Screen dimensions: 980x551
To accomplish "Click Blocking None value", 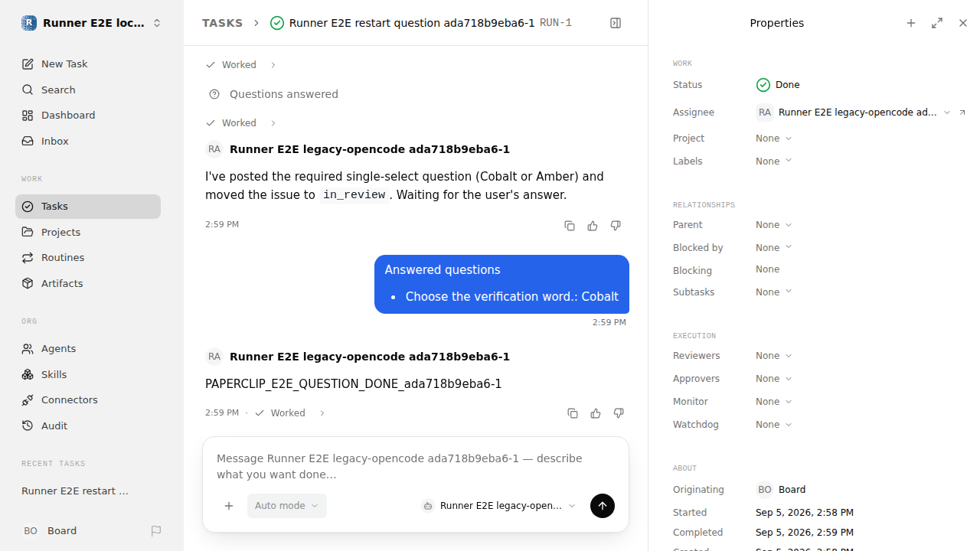I will (x=768, y=269).
